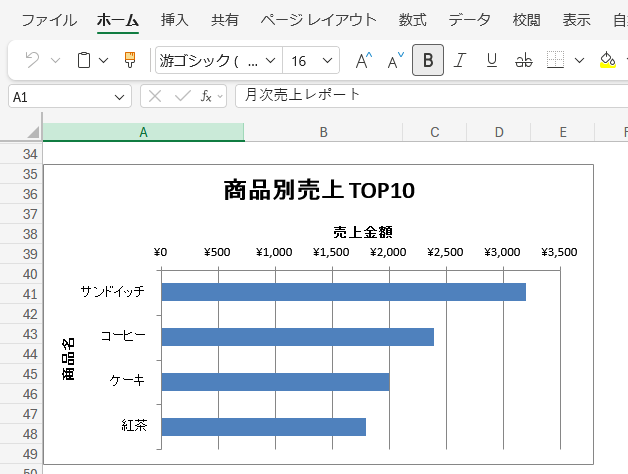This screenshot has height=474, width=628.
Task: Increase font size with the large A icon
Action: coord(364,61)
